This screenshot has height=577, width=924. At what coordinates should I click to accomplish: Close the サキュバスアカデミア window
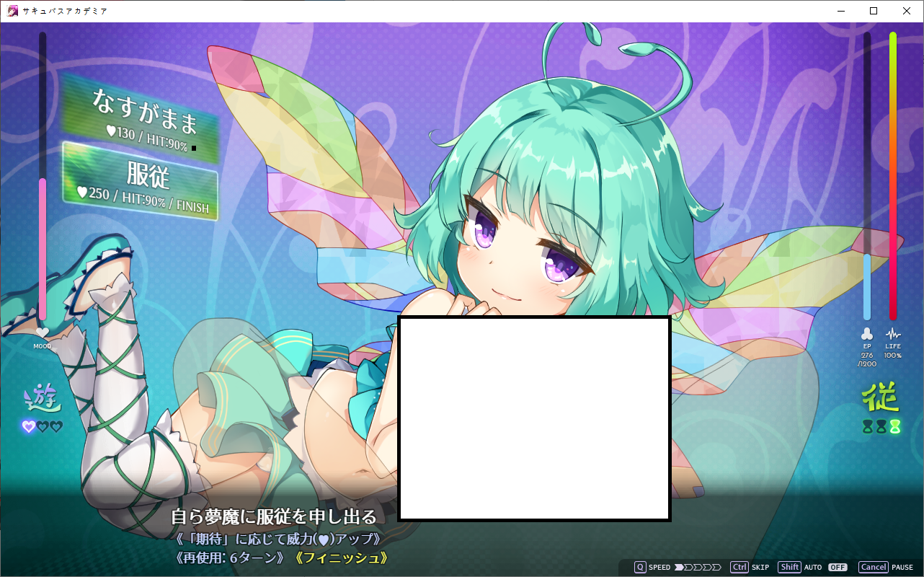[907, 11]
